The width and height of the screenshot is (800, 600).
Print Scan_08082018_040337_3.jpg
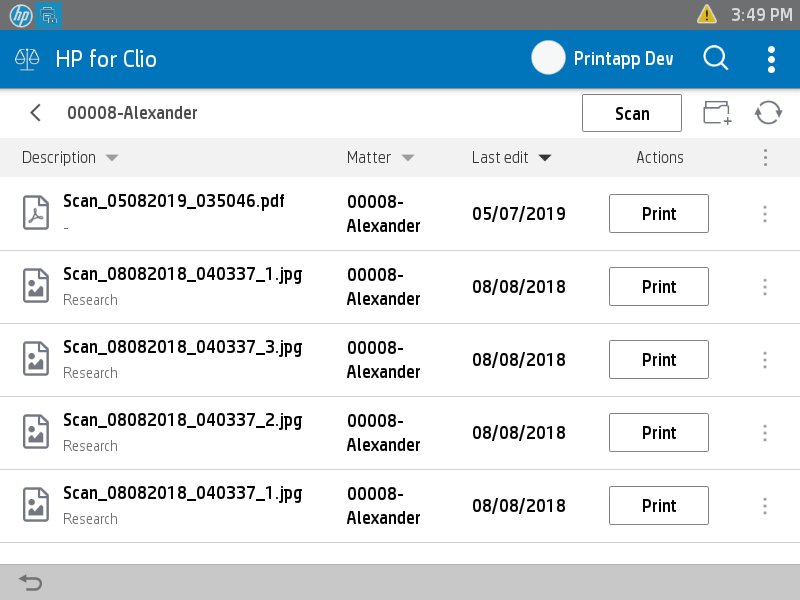[659, 360]
